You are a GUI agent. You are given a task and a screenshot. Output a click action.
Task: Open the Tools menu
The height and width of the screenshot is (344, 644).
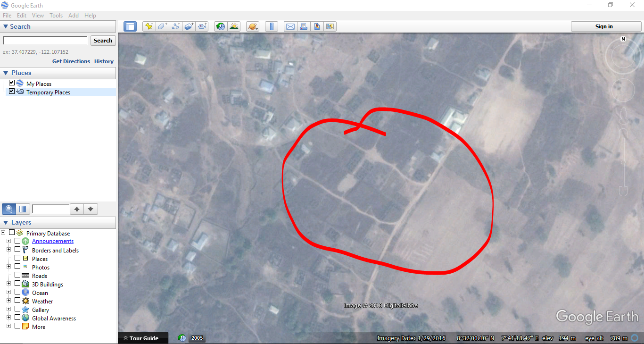tap(56, 15)
